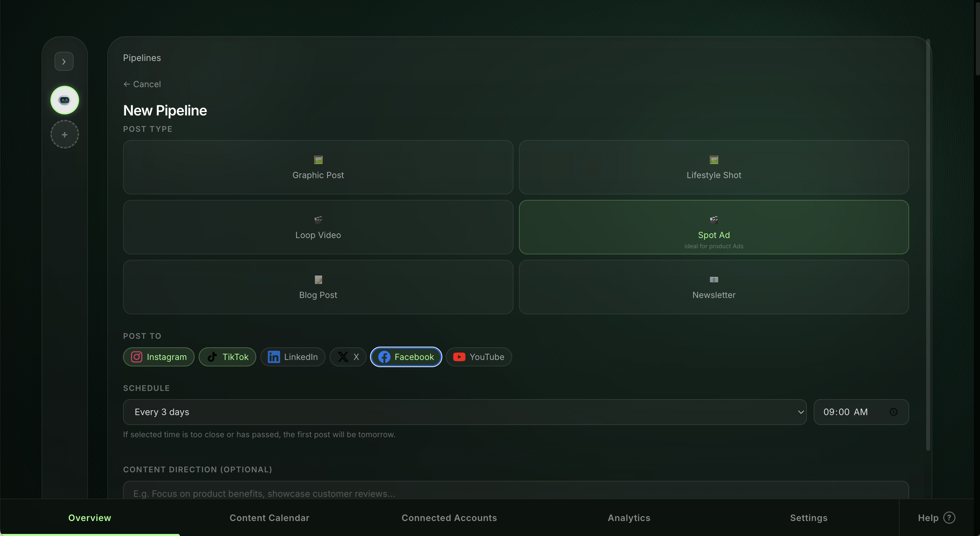Viewport: 980px width, 536px height.
Task: Switch to the Content Calendar tab
Action: [x=269, y=518]
